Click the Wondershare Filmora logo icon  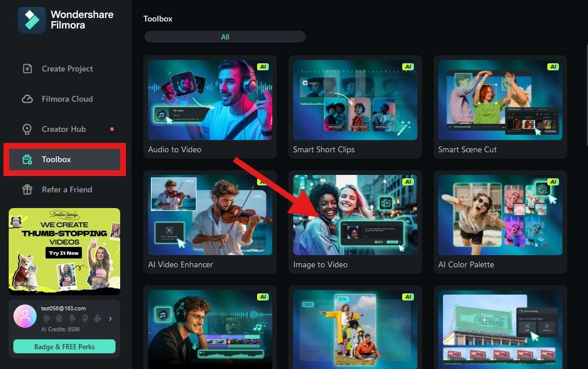(x=31, y=20)
